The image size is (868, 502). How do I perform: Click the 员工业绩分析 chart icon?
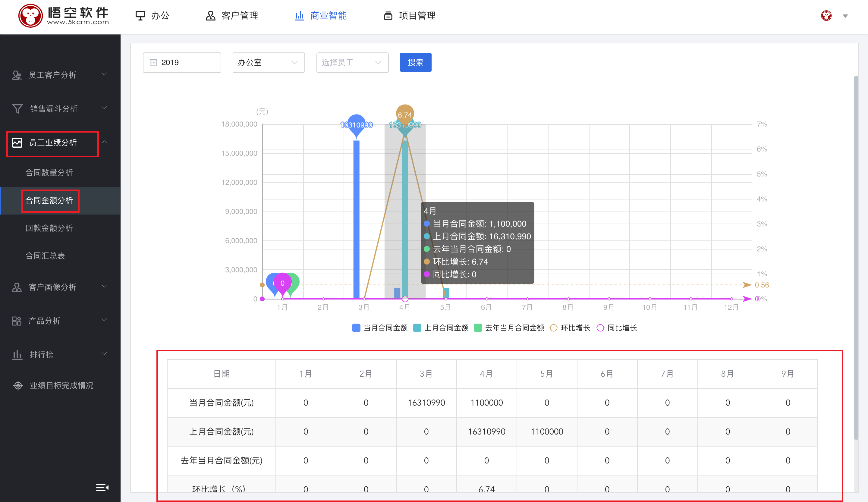[17, 143]
